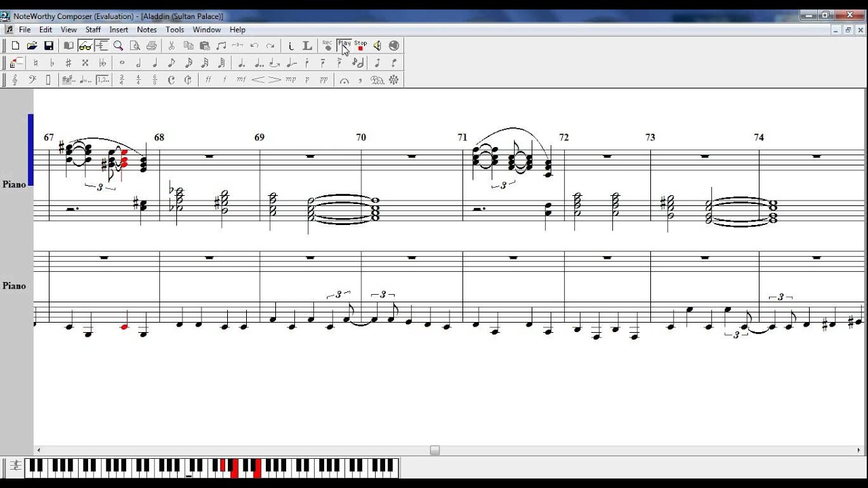Screen dimensions: 868x488
Task: Select quarter note duration
Action: pos(155,62)
